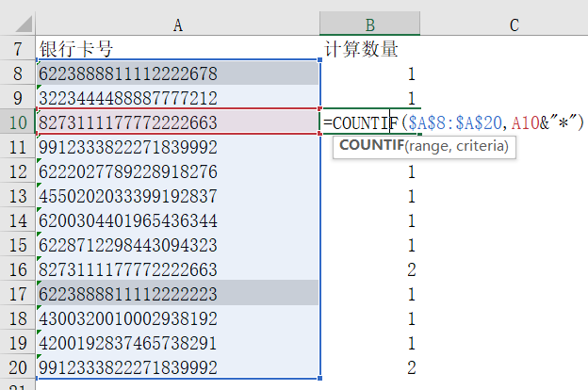Select cell with 4200192837465738291

point(178,342)
